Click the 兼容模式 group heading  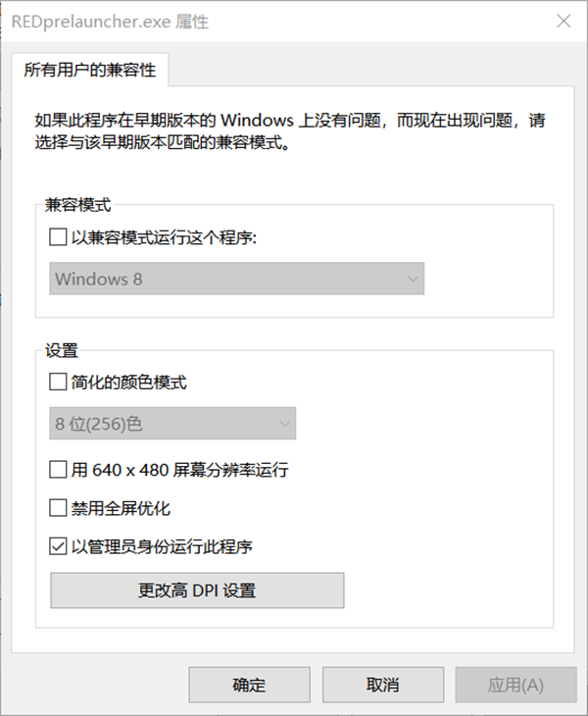coord(78,205)
